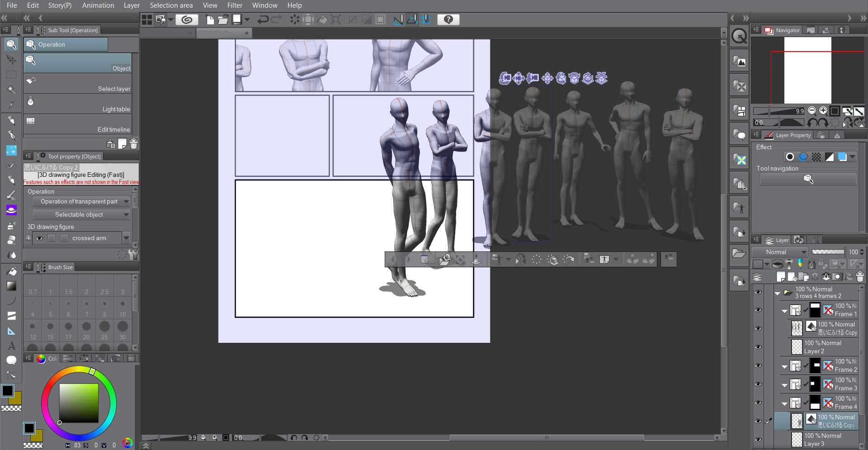Open the Animation menu
The width and height of the screenshot is (868, 450).
(x=98, y=5)
